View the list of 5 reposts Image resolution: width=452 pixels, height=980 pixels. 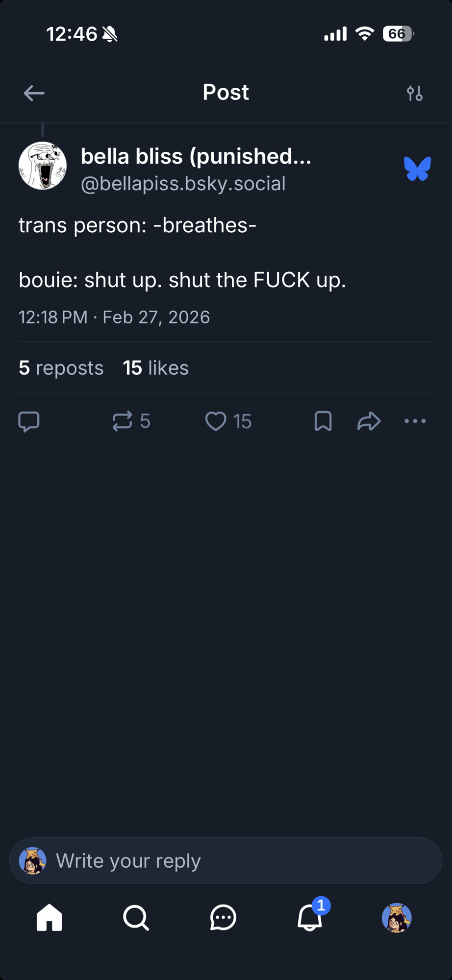(x=61, y=368)
